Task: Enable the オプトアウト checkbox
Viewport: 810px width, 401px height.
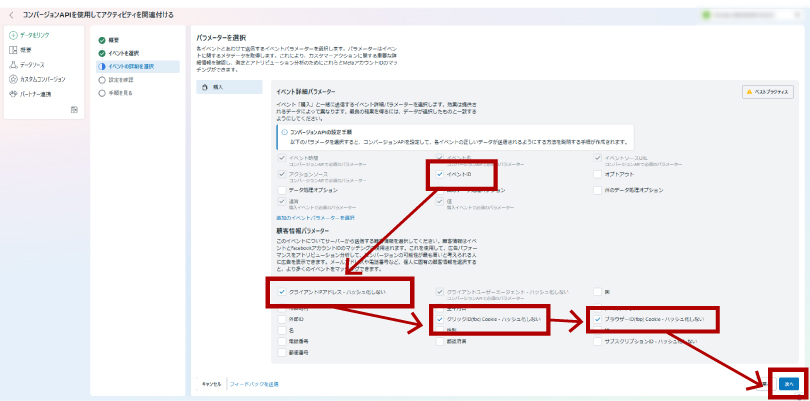Action: click(597, 174)
